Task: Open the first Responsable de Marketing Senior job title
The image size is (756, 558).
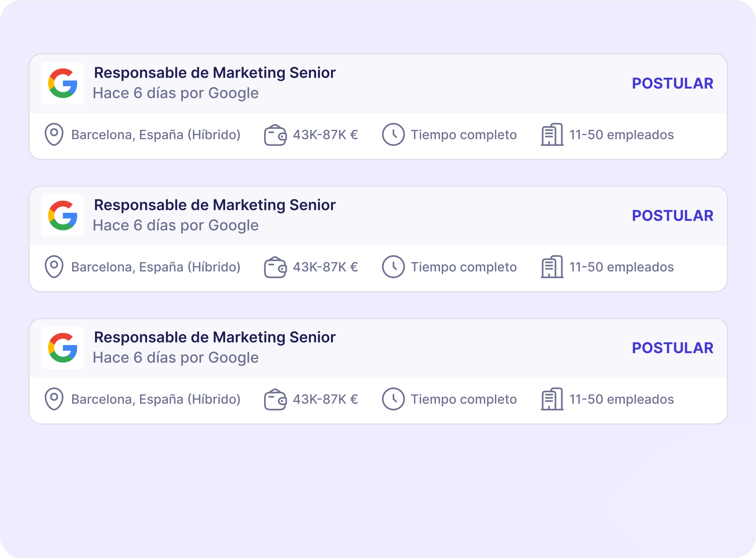Action: click(215, 72)
